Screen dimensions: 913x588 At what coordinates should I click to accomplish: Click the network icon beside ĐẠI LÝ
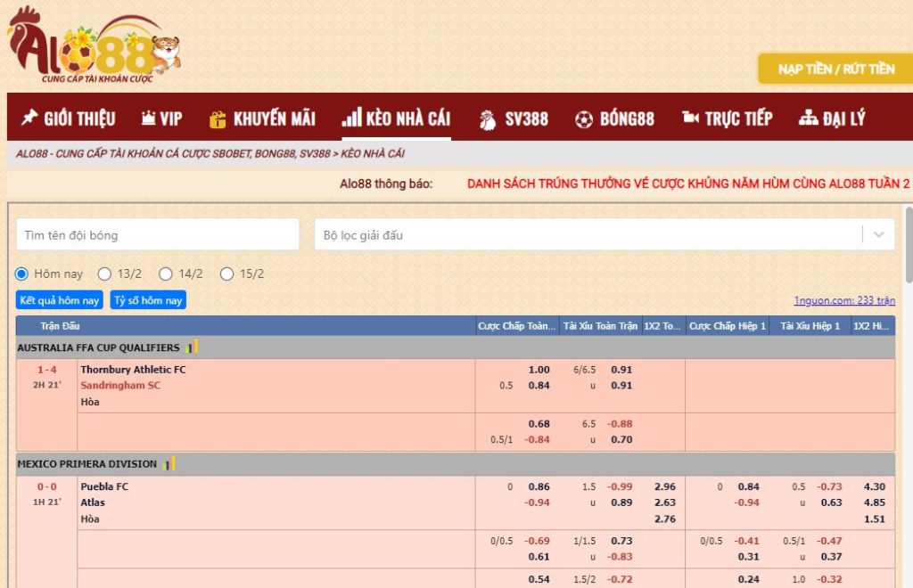tap(808, 118)
